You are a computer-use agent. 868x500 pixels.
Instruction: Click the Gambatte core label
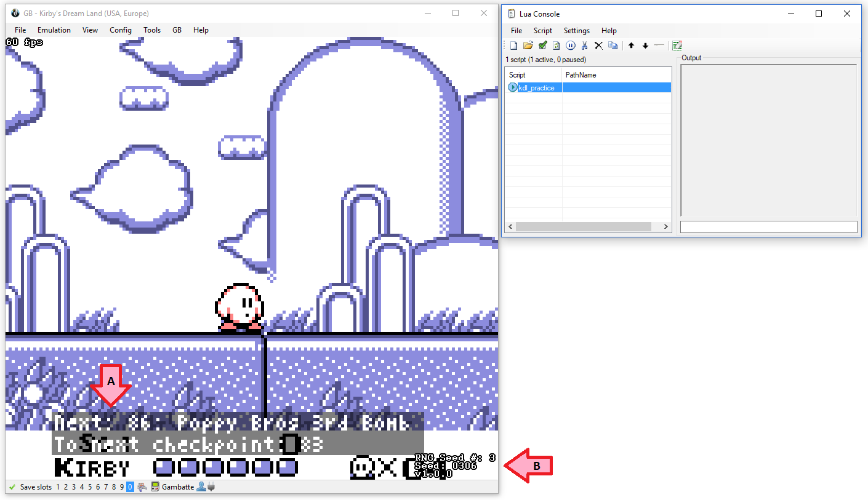pos(178,487)
